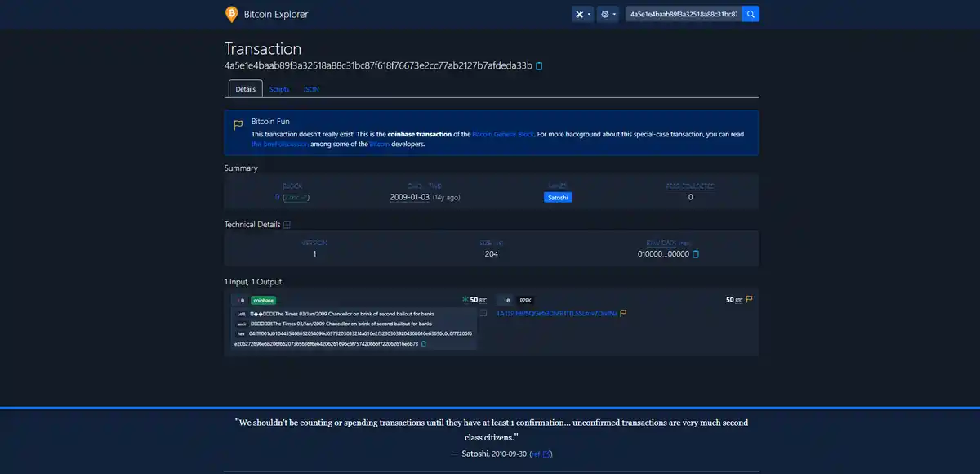
Task: Click the flag icon beside output 50 BTC
Action: [x=749, y=299]
